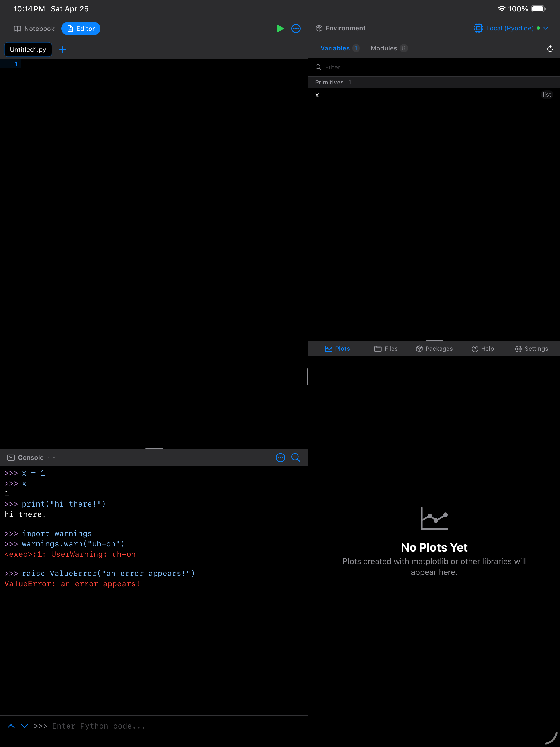560x747 pixels.
Task: Click the Environment cube icon
Action: coord(319,29)
